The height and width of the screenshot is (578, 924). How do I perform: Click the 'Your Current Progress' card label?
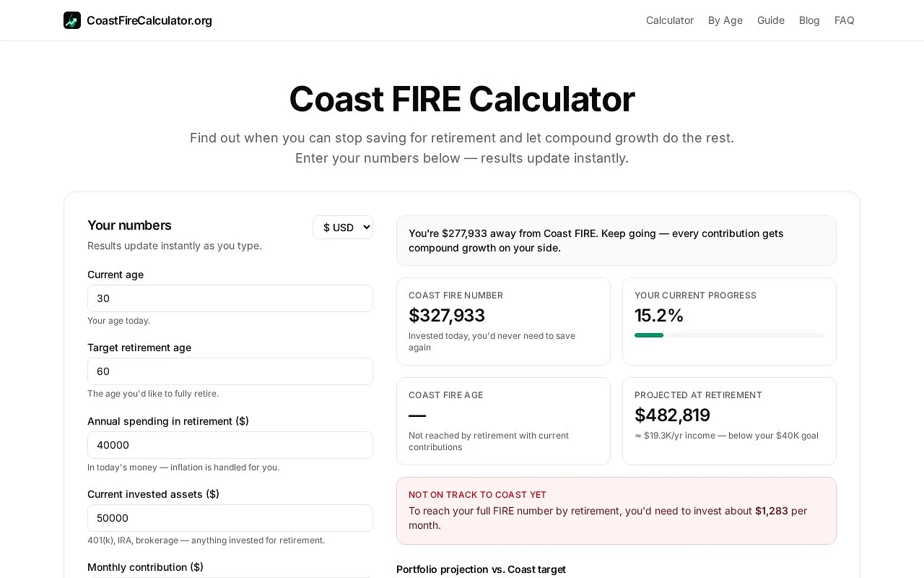click(x=695, y=296)
